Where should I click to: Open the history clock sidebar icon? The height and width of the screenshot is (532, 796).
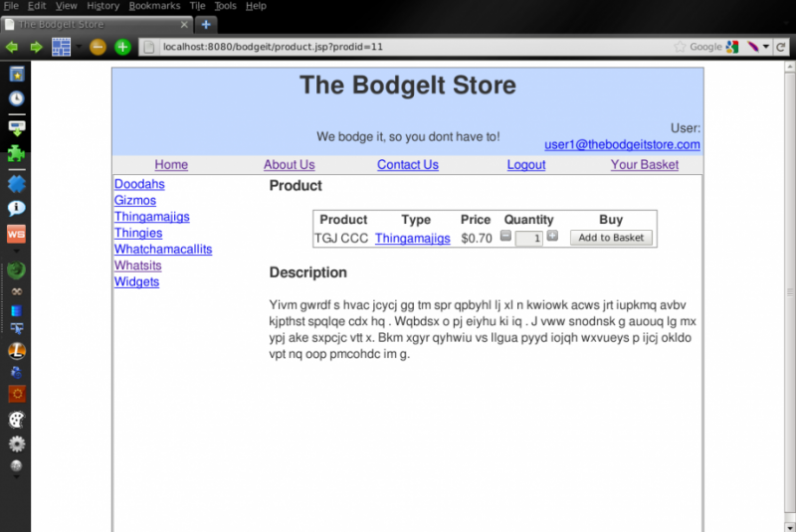16,98
